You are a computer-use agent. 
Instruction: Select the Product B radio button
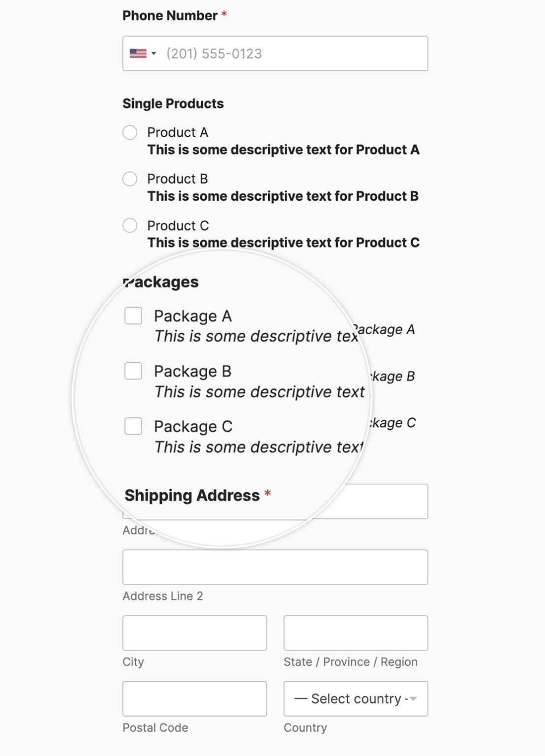130,178
